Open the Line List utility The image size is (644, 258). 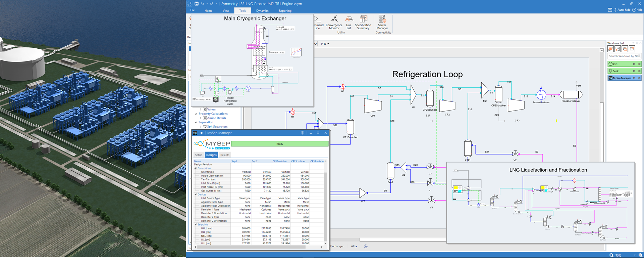click(x=349, y=23)
